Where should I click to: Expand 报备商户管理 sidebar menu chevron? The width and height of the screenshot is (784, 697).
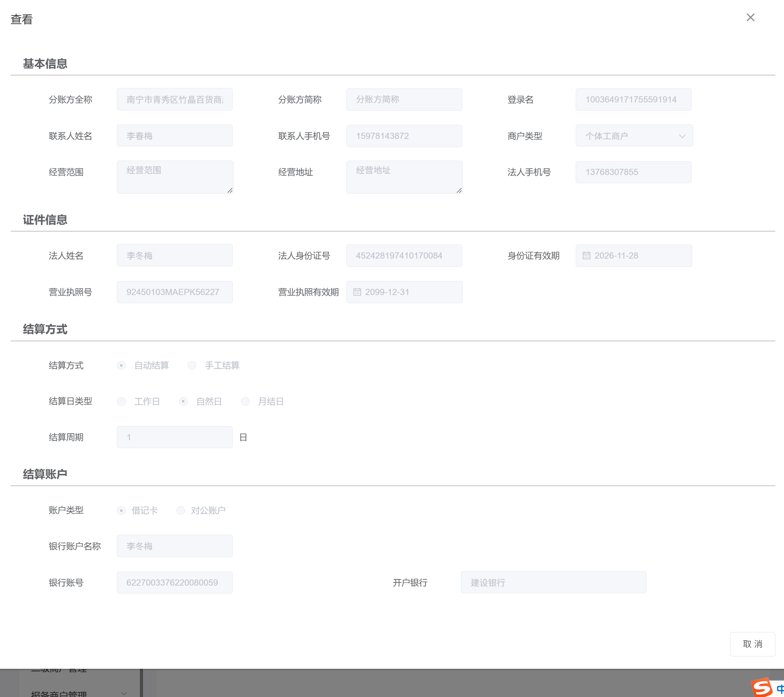tap(123, 693)
